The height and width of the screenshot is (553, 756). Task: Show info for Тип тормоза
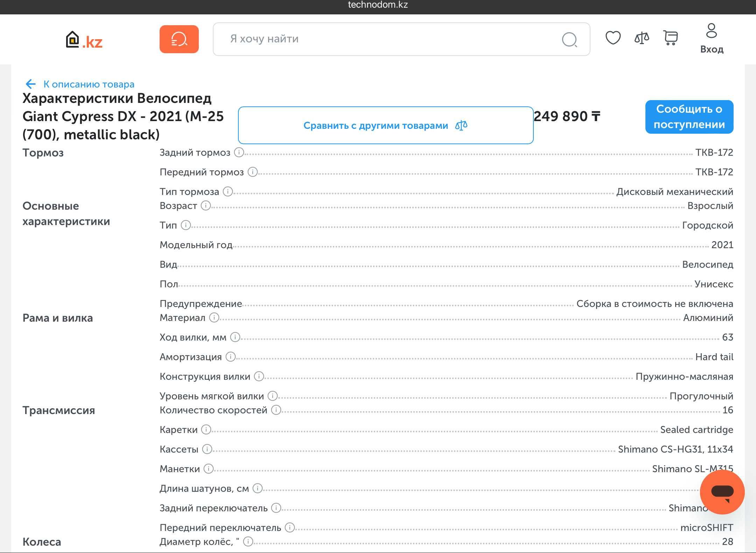pos(227,191)
